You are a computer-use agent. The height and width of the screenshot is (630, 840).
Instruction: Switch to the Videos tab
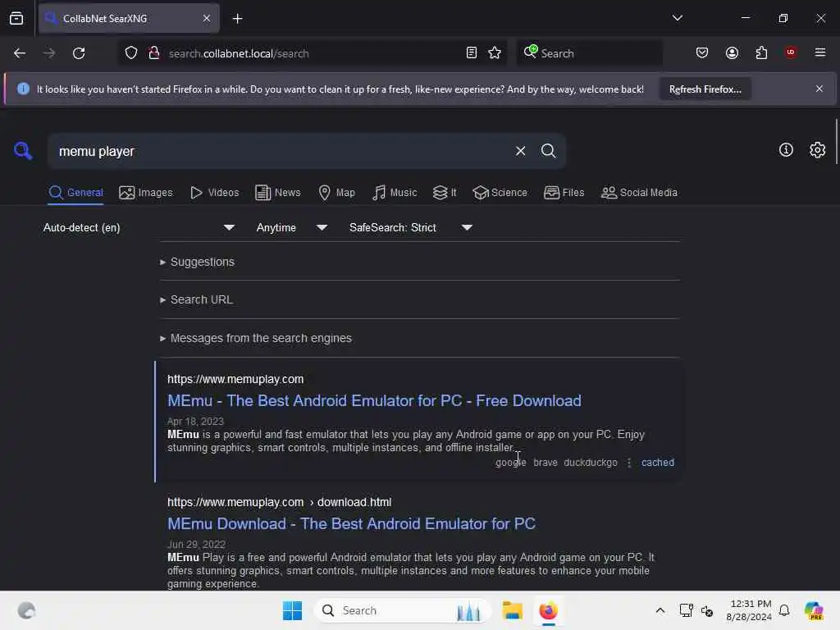click(214, 193)
